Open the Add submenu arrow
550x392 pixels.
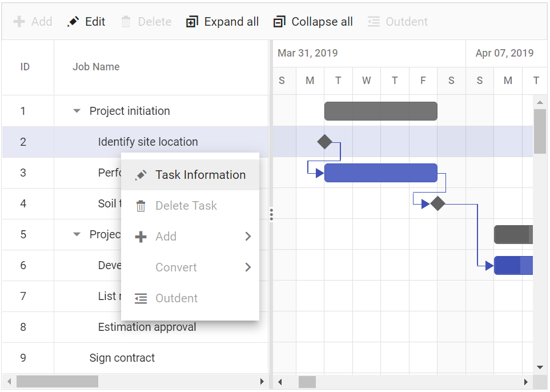(x=248, y=237)
